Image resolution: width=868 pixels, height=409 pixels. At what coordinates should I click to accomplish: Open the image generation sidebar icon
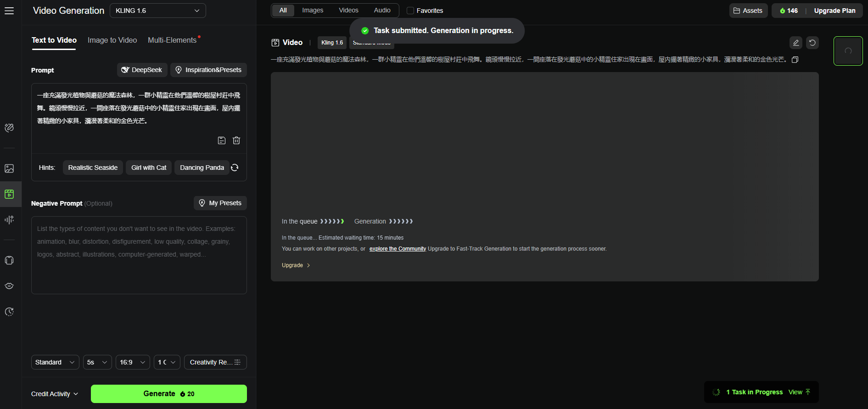(x=9, y=168)
